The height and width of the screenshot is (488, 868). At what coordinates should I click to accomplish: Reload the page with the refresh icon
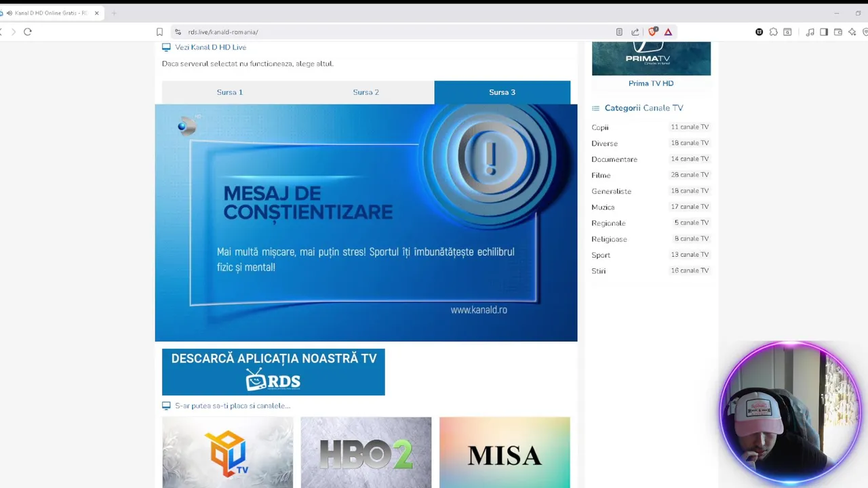28,32
